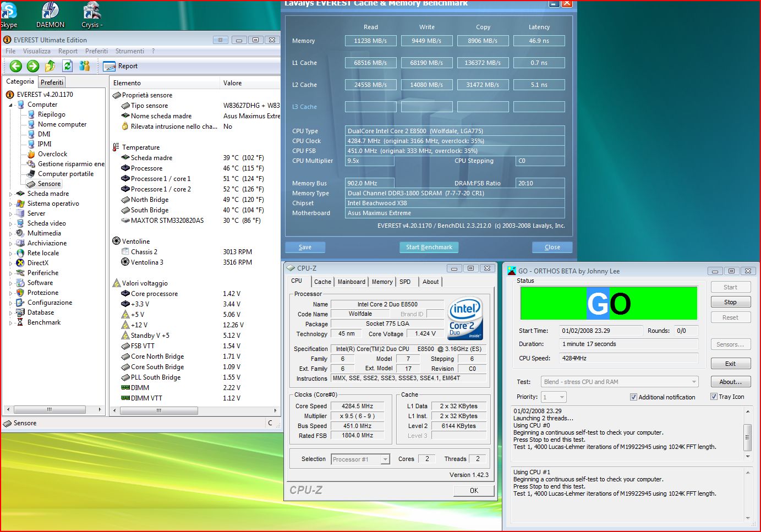Click the Intel Core 2 Duo logo
Viewport: 761px width, 532px height.
pos(466,319)
